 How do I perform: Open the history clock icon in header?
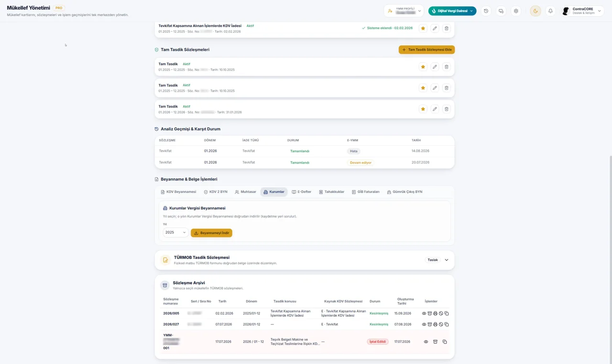click(x=486, y=11)
